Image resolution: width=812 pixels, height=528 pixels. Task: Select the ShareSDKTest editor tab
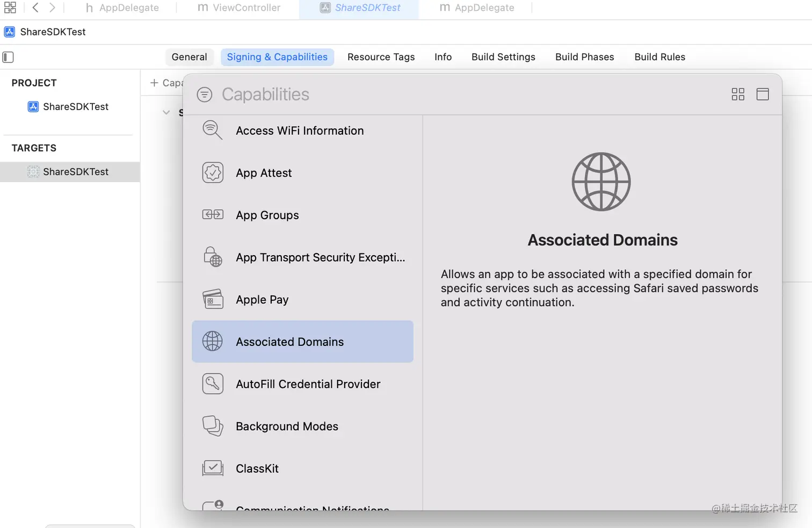click(359, 8)
